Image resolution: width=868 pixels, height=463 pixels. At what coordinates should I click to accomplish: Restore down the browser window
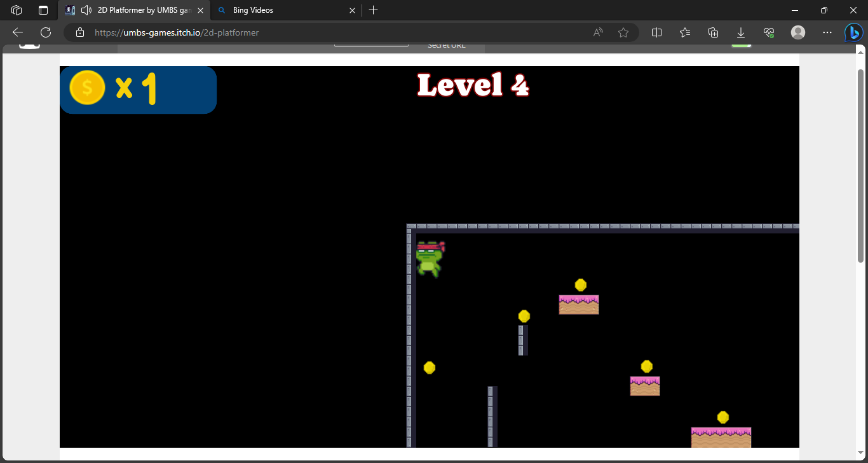click(824, 10)
